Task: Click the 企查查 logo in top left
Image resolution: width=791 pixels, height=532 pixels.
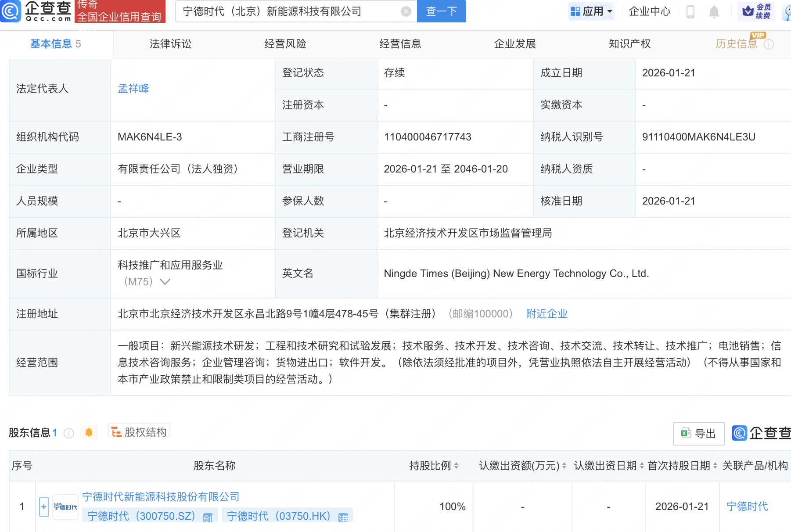Action: (x=37, y=12)
